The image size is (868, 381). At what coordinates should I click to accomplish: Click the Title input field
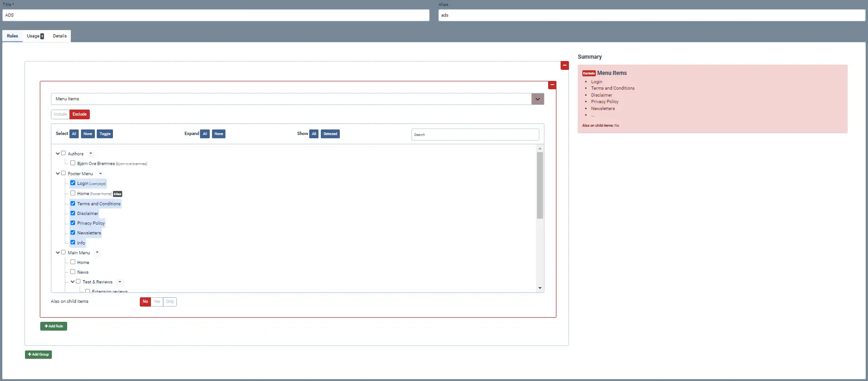coord(216,15)
